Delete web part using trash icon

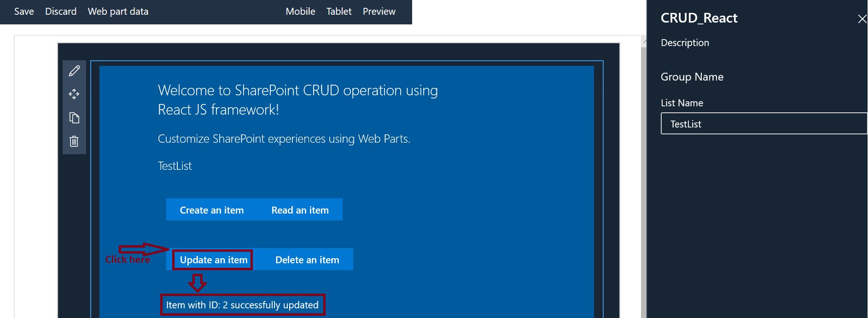pos(74,141)
